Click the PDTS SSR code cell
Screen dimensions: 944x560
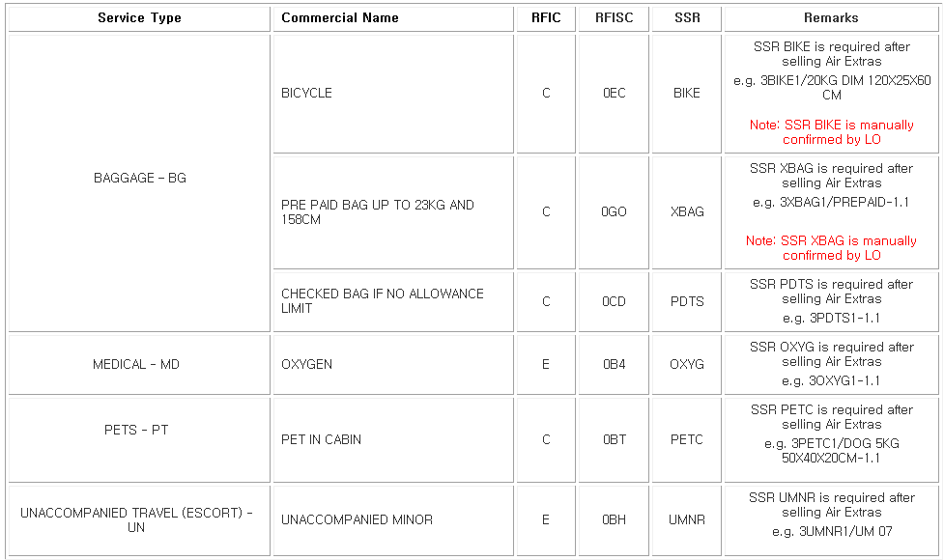[686, 301]
